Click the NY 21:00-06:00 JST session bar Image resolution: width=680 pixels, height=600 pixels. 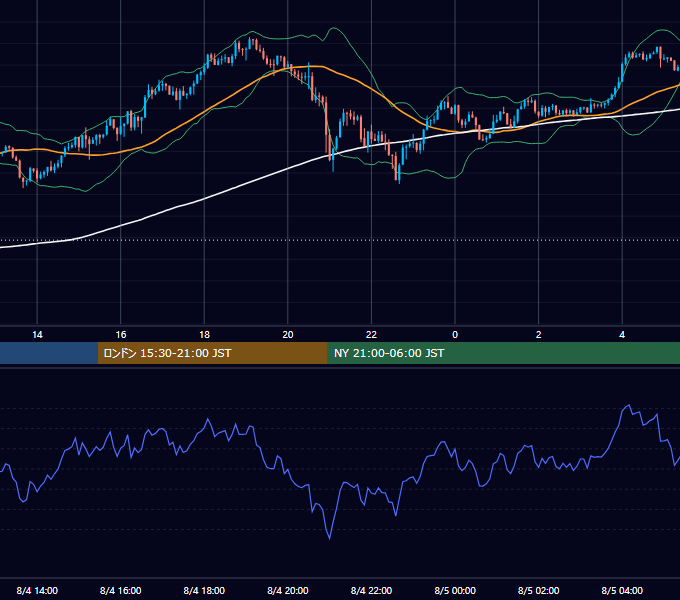click(503, 353)
